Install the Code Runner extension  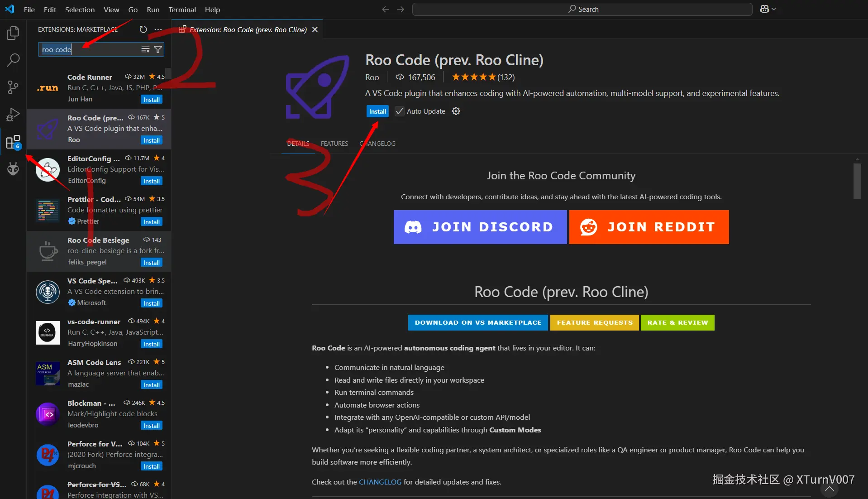click(x=151, y=99)
